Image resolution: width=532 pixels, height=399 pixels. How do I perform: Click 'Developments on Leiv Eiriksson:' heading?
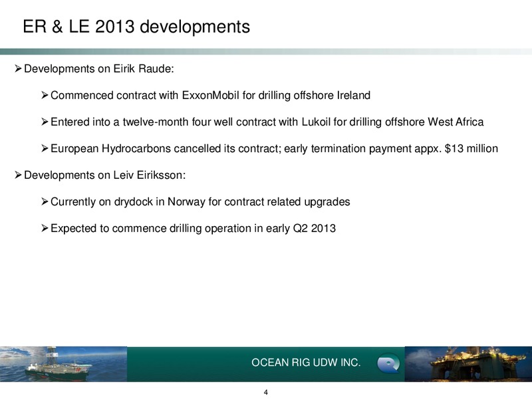(105, 175)
